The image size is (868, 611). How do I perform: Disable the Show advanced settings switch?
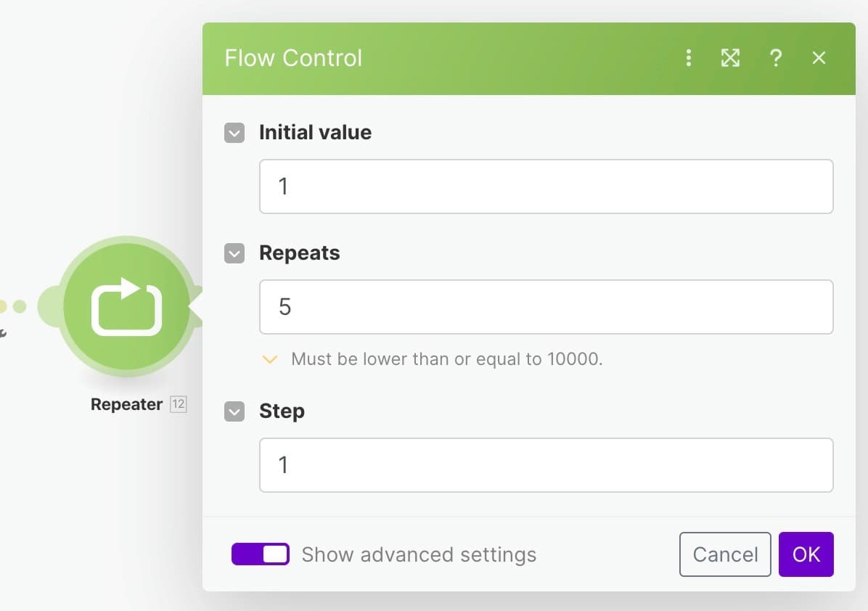(x=260, y=554)
